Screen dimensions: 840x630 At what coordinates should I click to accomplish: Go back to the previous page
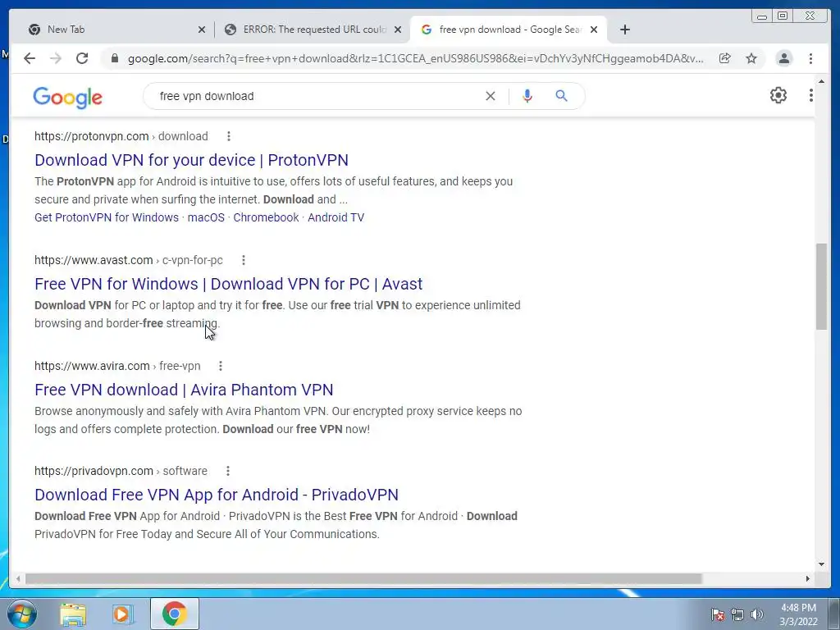click(30, 58)
